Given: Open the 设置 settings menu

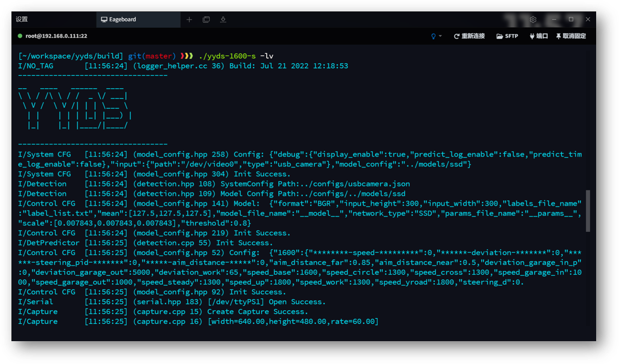Looking at the screenshot, I should [x=22, y=20].
